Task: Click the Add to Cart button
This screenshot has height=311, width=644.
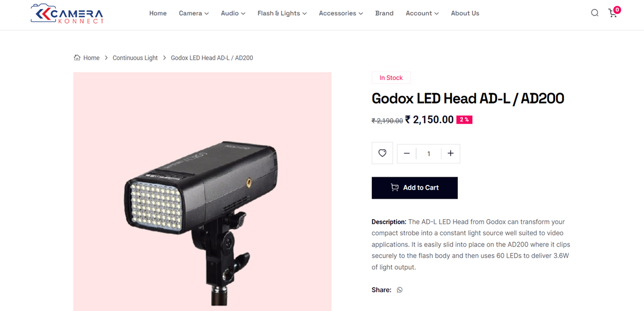Action: tap(414, 187)
